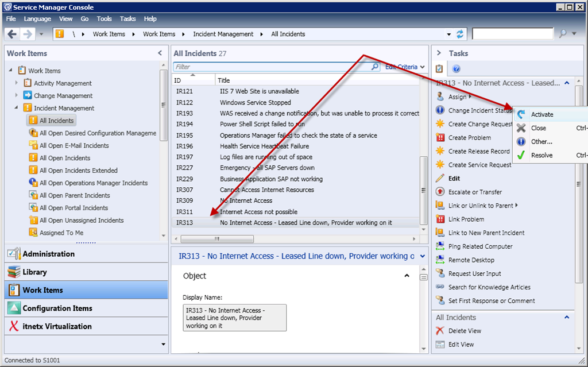The height and width of the screenshot is (367, 588).
Task: Open the Configuration Items workspace
Action: pyautogui.click(x=57, y=308)
